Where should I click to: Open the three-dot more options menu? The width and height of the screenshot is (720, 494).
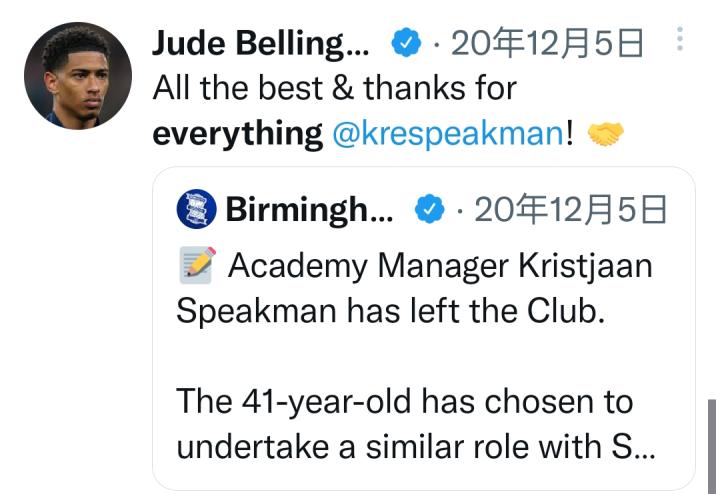pos(681,40)
